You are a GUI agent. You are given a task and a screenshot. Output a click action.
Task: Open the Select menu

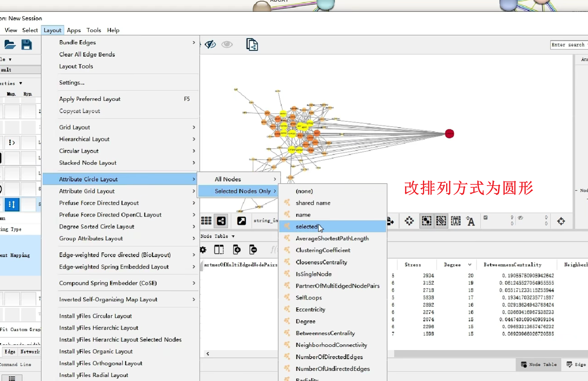tap(30, 30)
